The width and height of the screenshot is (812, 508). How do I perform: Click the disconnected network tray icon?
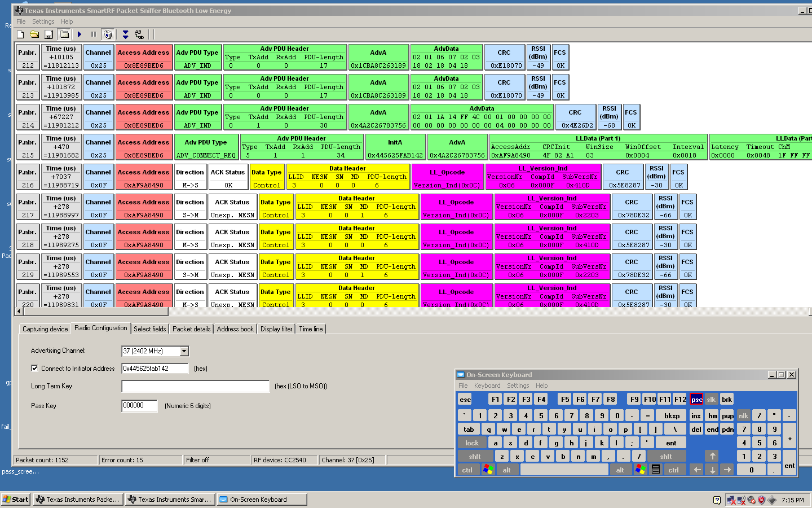click(x=731, y=500)
